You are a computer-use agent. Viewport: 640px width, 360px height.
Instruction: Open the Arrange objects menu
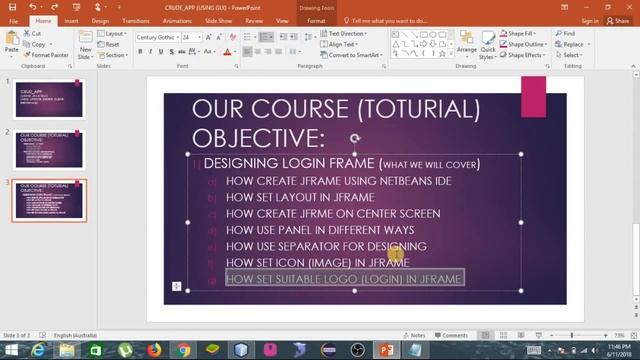point(467,44)
